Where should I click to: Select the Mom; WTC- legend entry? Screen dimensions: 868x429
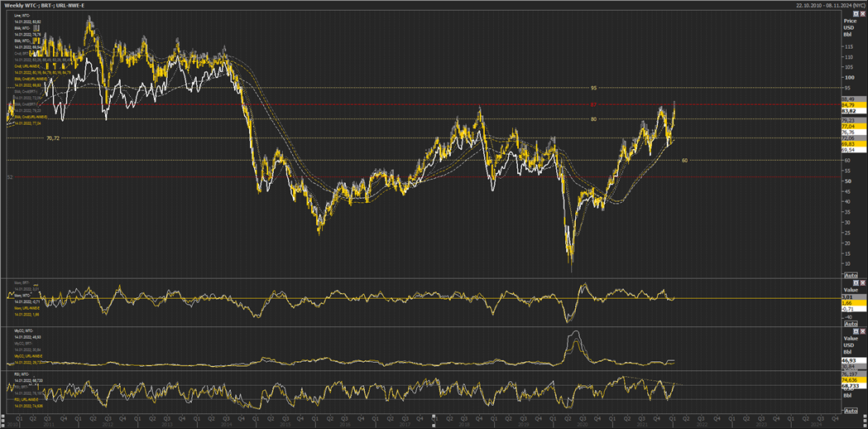22,296
